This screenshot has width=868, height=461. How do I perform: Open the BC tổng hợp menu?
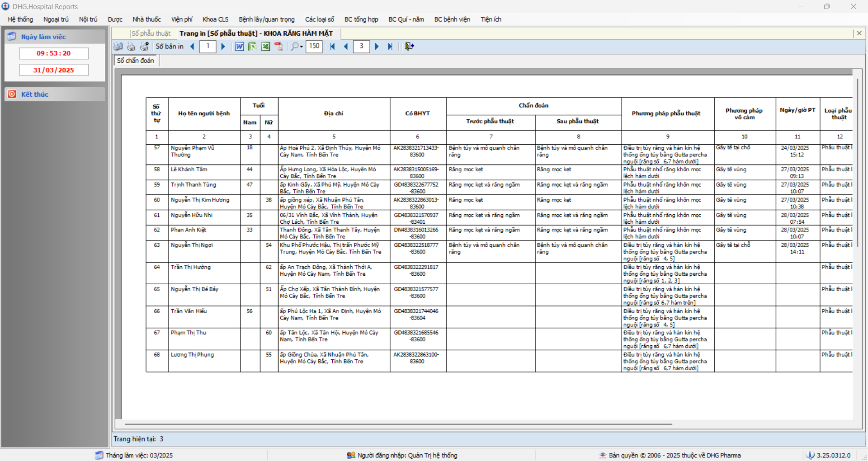pos(361,19)
